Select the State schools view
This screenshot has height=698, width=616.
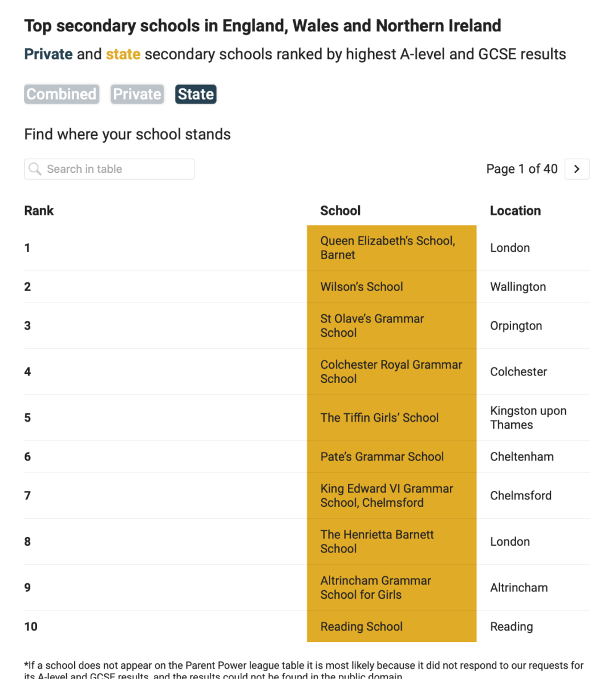click(196, 94)
